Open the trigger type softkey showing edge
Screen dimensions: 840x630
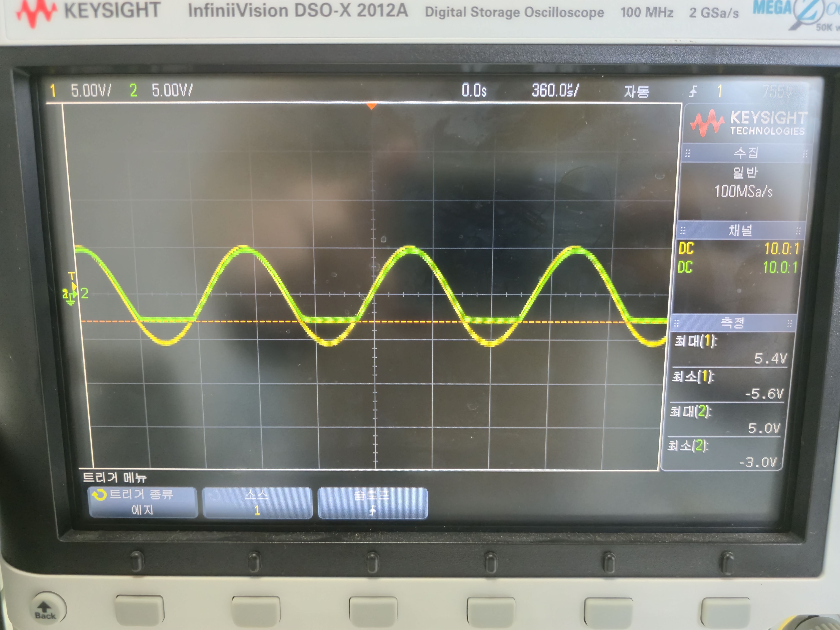click(x=142, y=502)
